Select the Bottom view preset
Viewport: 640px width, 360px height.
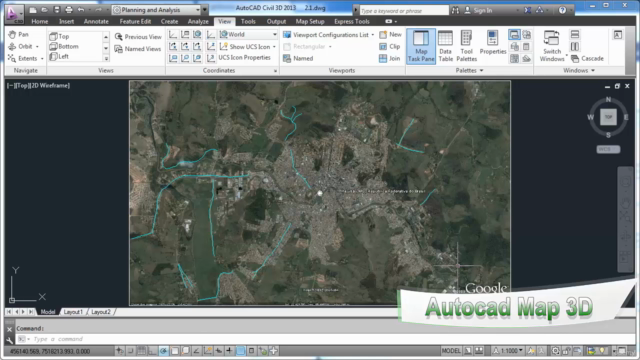pos(64,47)
